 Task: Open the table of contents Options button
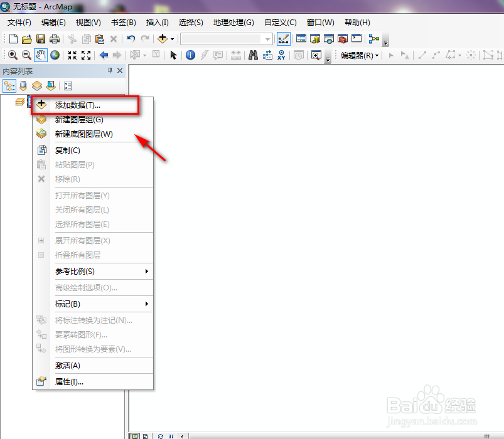tap(68, 86)
